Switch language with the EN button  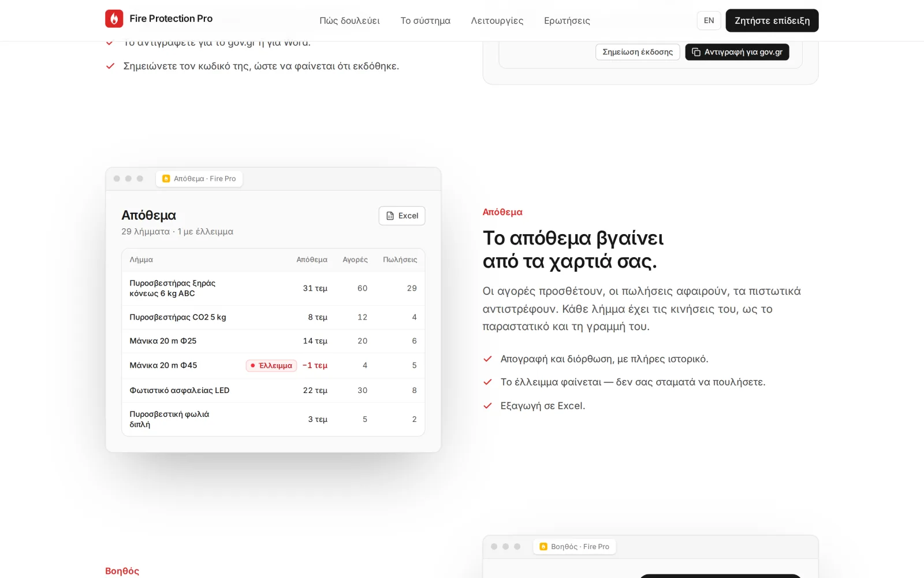[709, 21]
